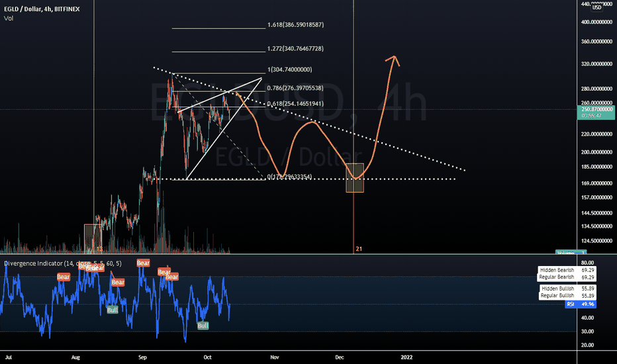
Task: Click Jul on the time axis
Action: click(x=8, y=357)
